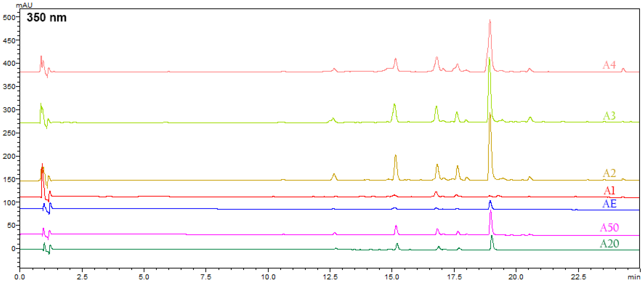Click the A20 trace label
The image size is (644, 284).
(609, 244)
